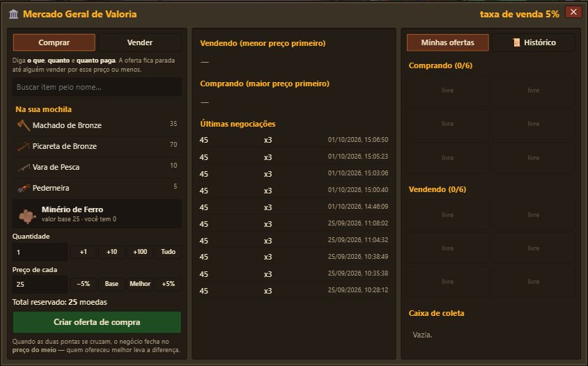Screen dimensions: 588x366
Task: Click the bank building icon beside Mercado Geral
Action: [x=13, y=14]
